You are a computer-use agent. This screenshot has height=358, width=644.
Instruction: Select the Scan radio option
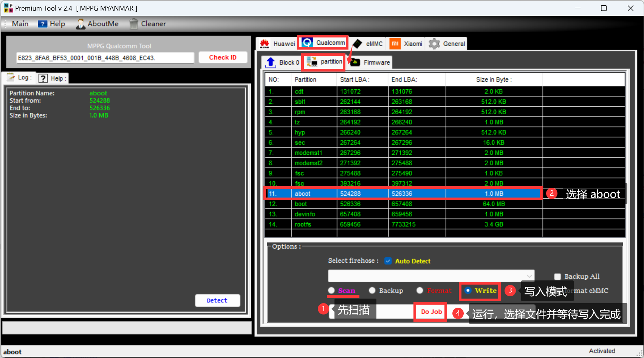pos(331,290)
